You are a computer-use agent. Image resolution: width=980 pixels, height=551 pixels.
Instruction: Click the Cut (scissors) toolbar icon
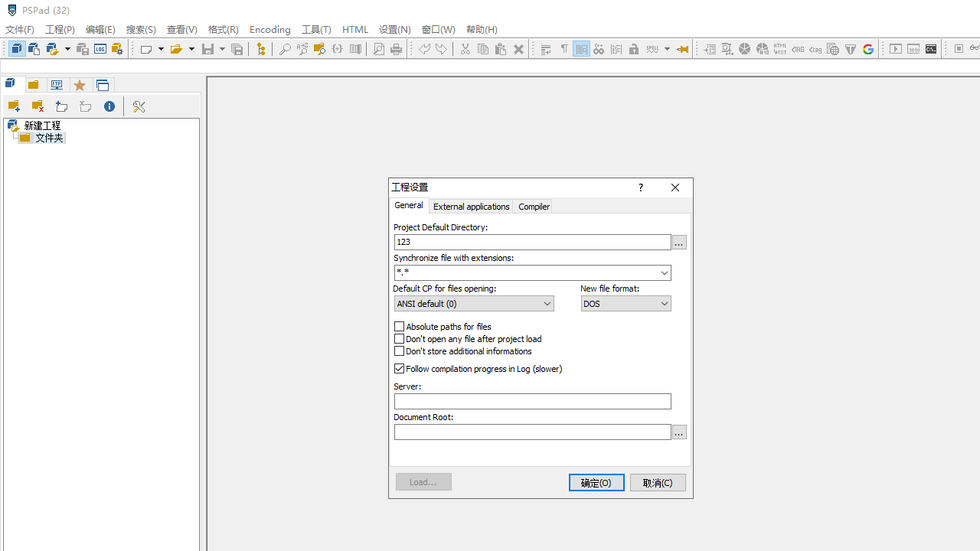coord(465,49)
